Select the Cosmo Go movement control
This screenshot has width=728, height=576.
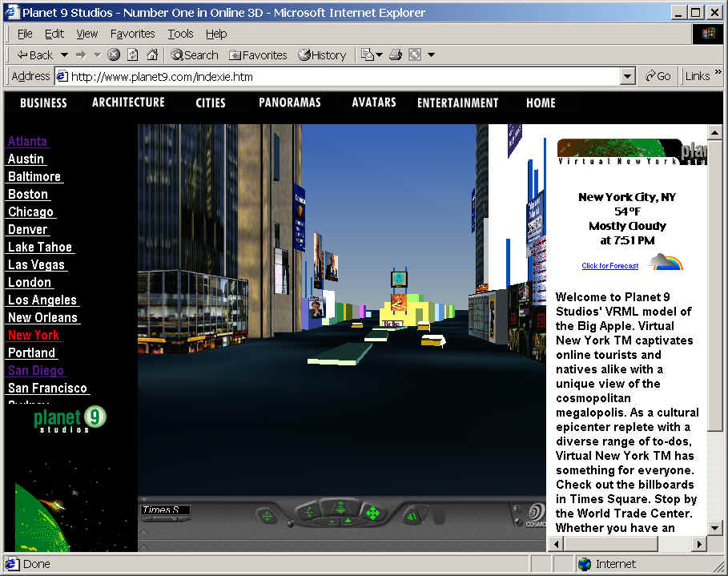coord(340,507)
